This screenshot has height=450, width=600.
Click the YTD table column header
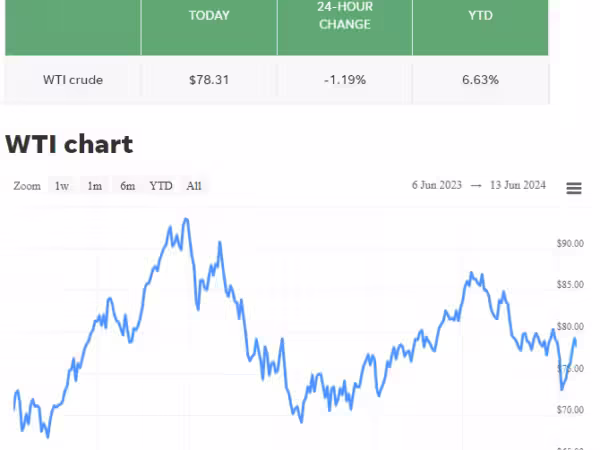click(x=480, y=16)
